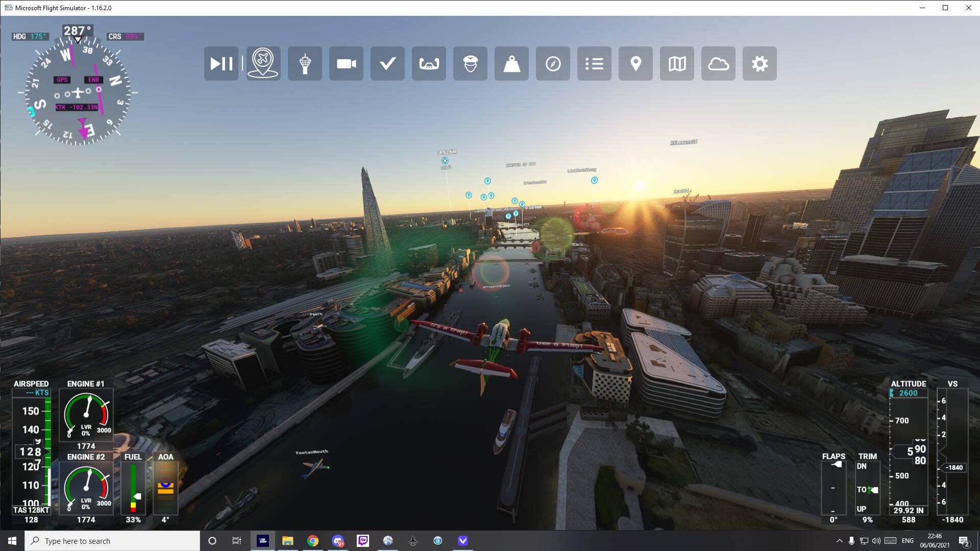This screenshot has width=980, height=551.
Task: Open Google Chrome from the taskbar
Action: click(x=313, y=541)
